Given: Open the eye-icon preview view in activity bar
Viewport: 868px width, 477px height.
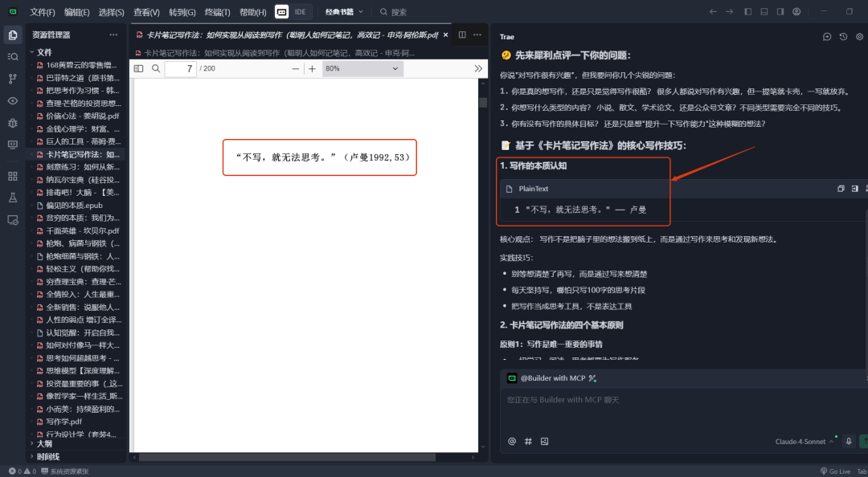Looking at the screenshot, I should (12, 100).
